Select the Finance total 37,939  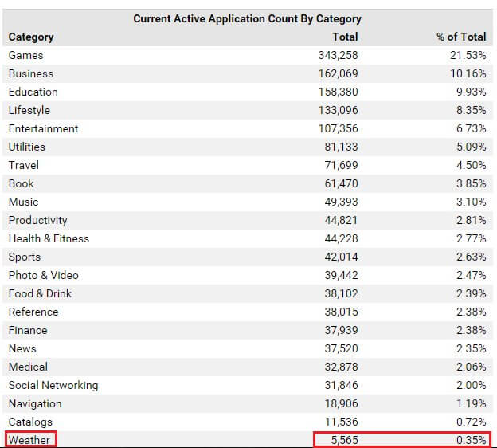[x=341, y=330]
